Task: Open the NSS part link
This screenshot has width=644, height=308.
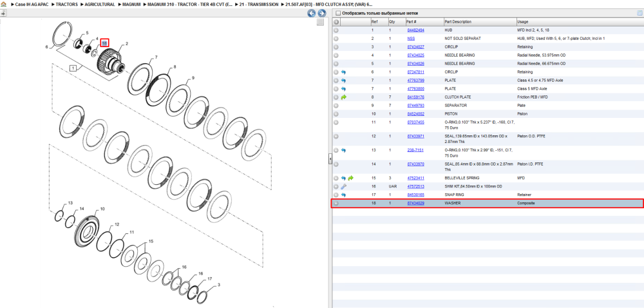Action: pos(411,39)
